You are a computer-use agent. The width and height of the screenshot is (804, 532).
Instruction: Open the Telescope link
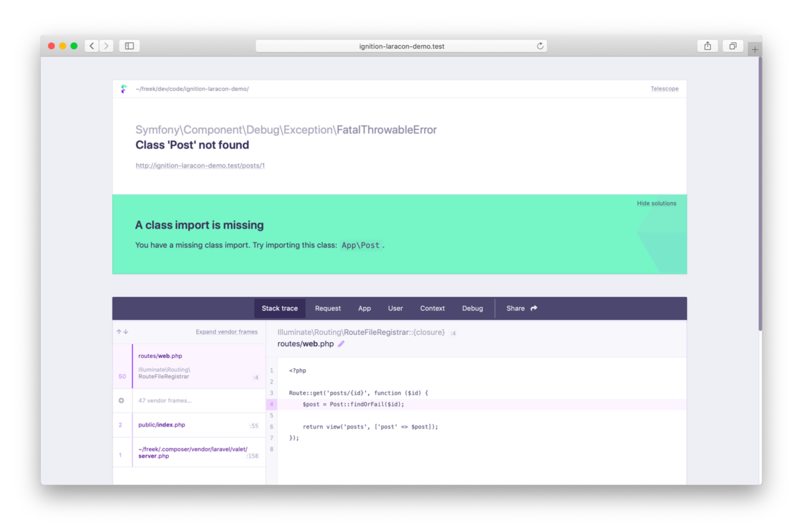click(664, 89)
